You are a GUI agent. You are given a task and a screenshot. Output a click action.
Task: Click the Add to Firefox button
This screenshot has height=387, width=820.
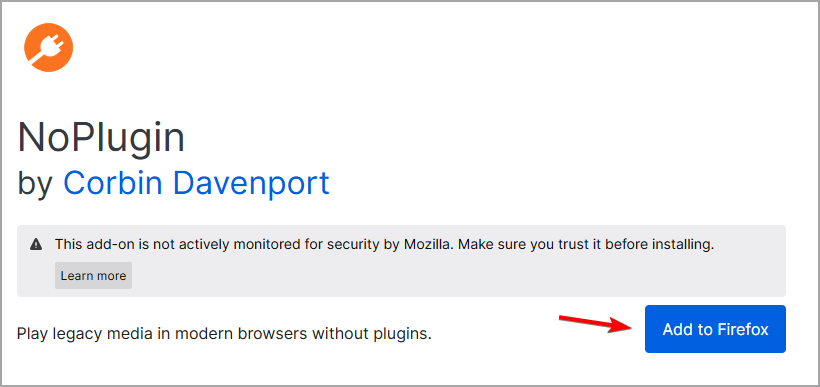click(715, 329)
